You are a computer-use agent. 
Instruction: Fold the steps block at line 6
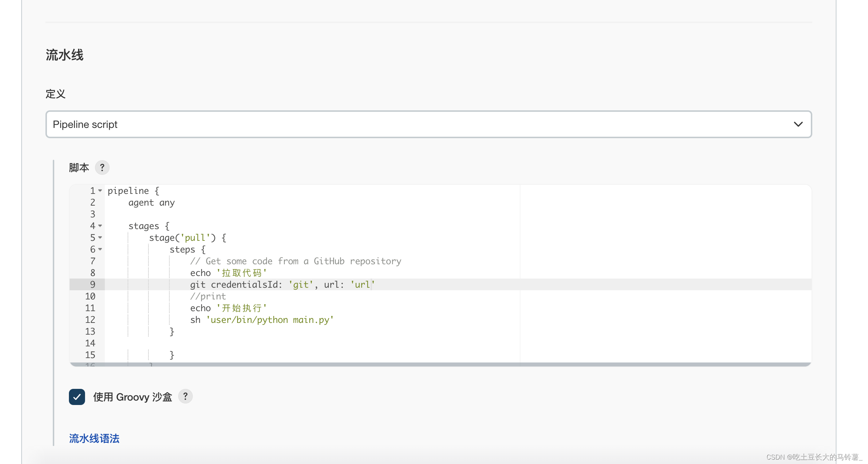point(100,249)
